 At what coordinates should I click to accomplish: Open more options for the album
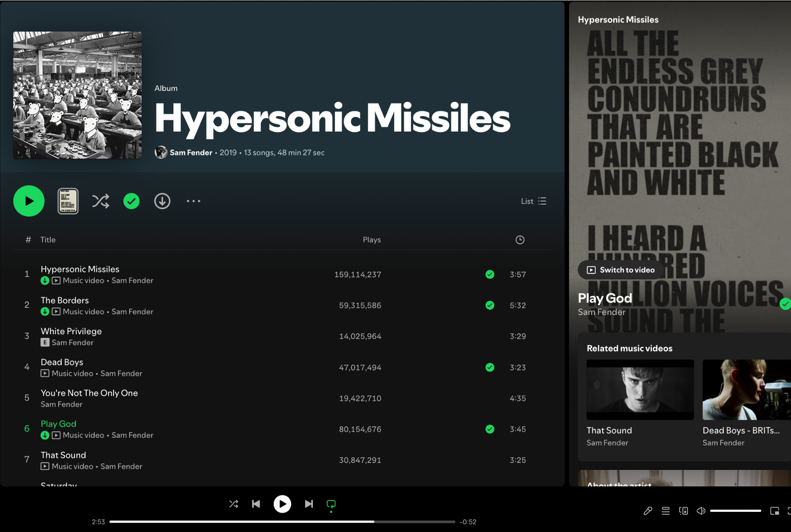pyautogui.click(x=194, y=201)
